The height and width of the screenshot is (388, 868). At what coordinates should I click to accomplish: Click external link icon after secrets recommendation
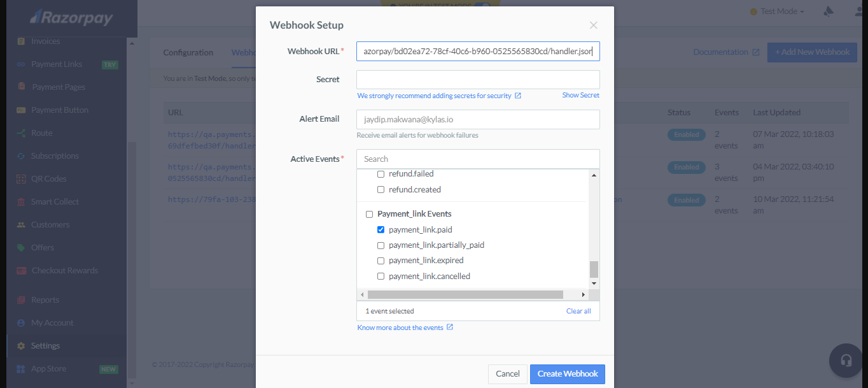pos(518,96)
